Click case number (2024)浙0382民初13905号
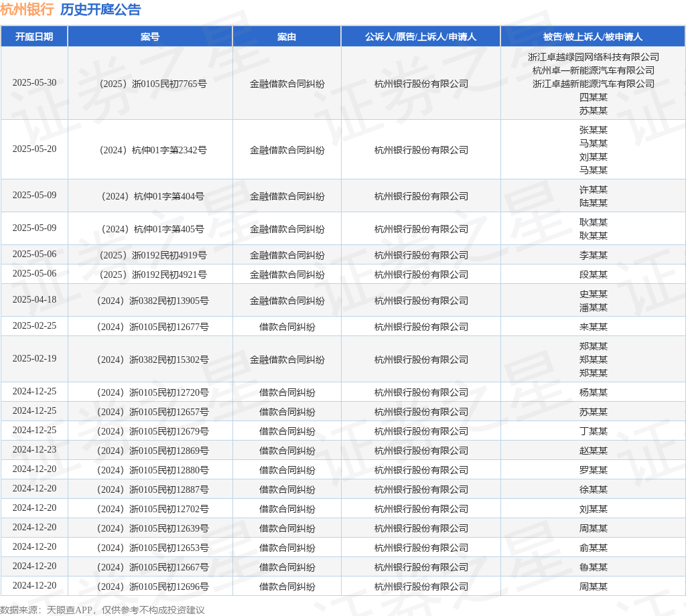Screen dimensions: 686x616 (x=153, y=301)
